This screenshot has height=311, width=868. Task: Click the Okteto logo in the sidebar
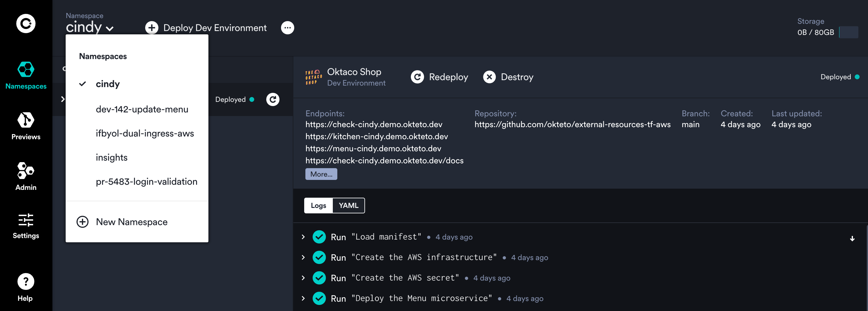pyautogui.click(x=26, y=24)
